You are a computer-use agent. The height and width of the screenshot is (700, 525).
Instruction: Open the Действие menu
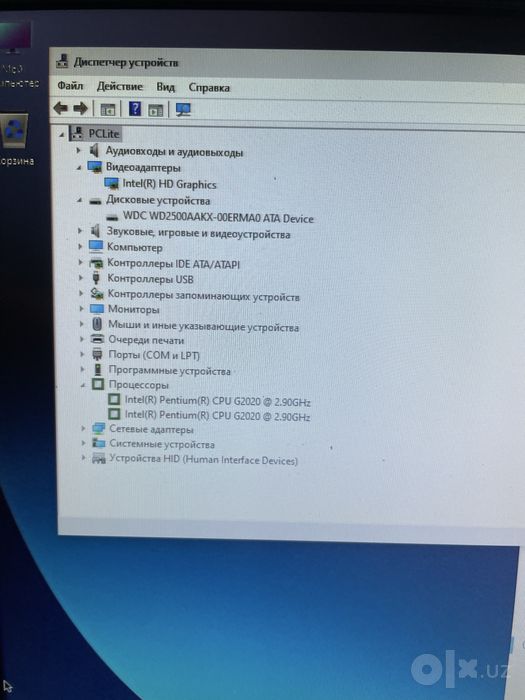[120, 86]
